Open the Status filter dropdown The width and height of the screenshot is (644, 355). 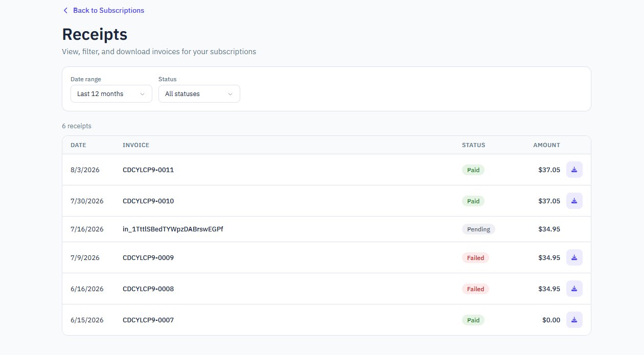[199, 94]
